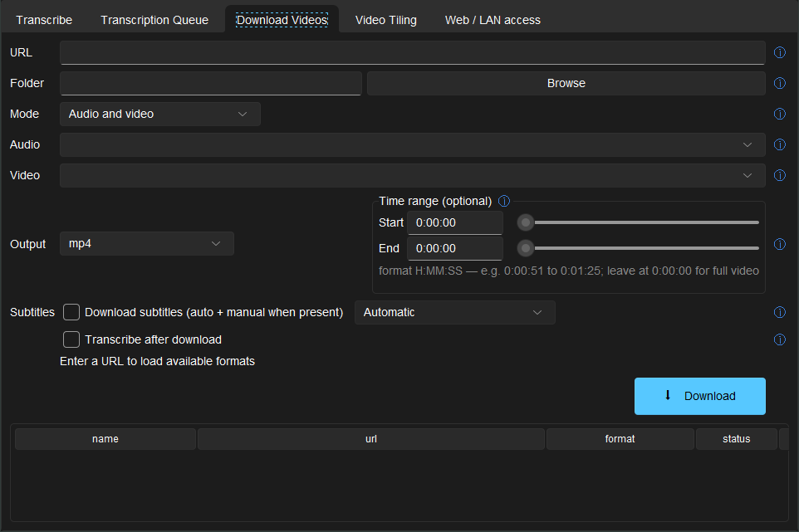This screenshot has width=799, height=532.
Task: Click the info icon beside Time range (optional)
Action: [504, 201]
